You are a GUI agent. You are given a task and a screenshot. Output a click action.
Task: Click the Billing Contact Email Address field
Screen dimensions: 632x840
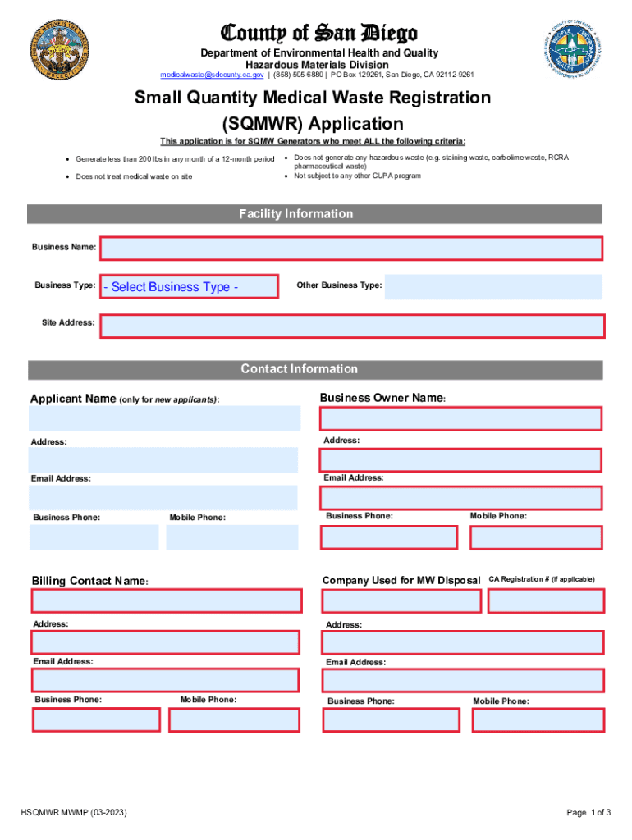(167, 680)
